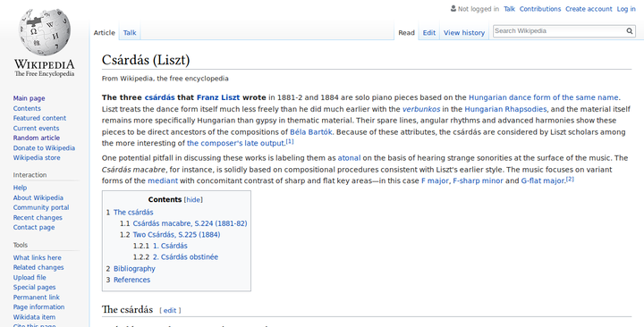Open Featured content link
This screenshot has width=644, height=327.
[39, 118]
